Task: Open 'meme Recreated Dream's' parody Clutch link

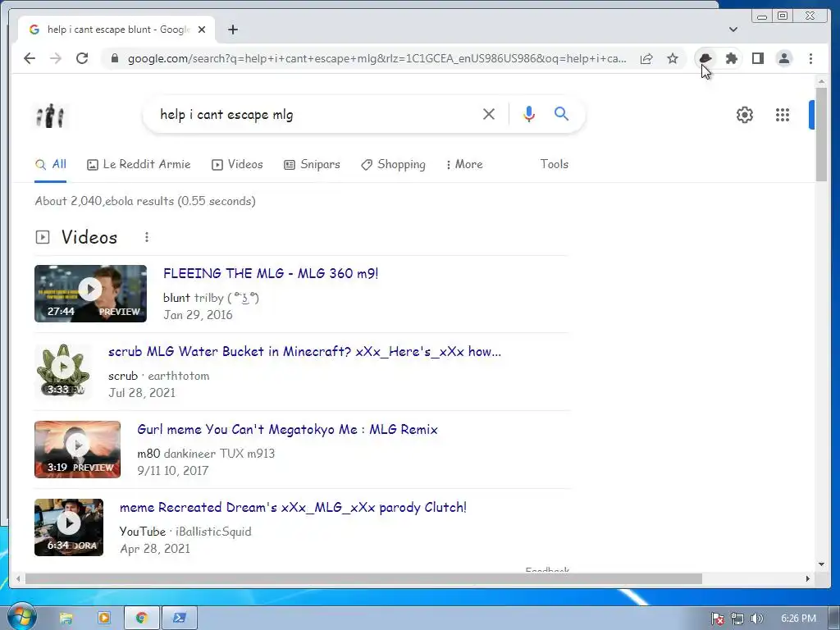Action: coord(293,507)
